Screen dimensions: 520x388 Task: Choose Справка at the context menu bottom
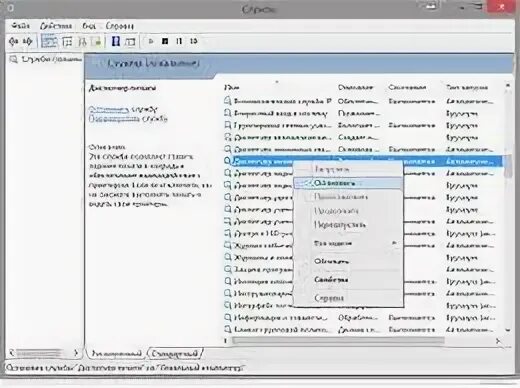point(348,298)
